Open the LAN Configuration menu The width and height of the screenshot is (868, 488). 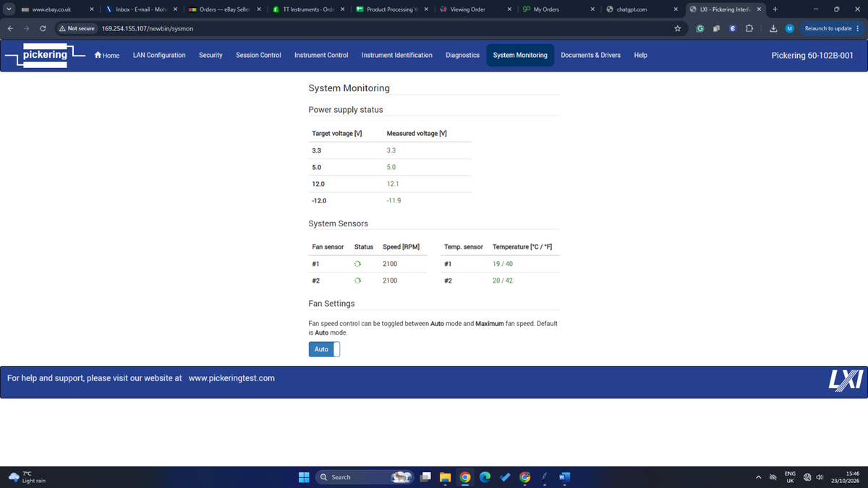tap(159, 55)
